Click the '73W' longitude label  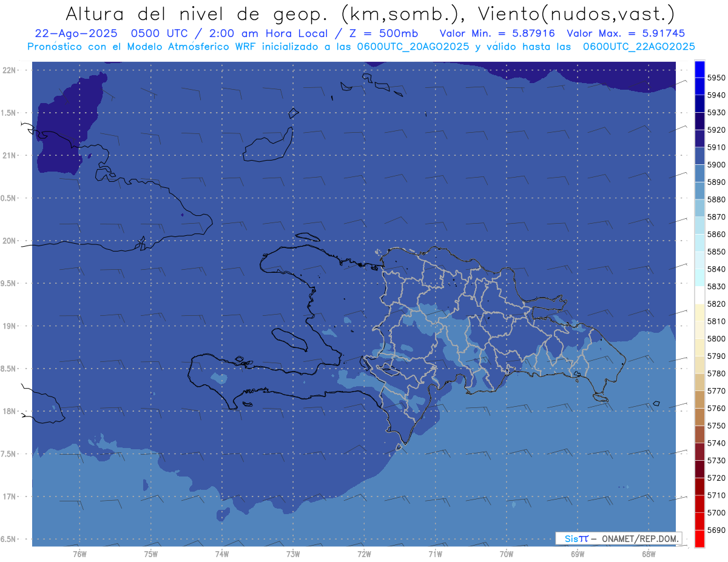coord(293,554)
